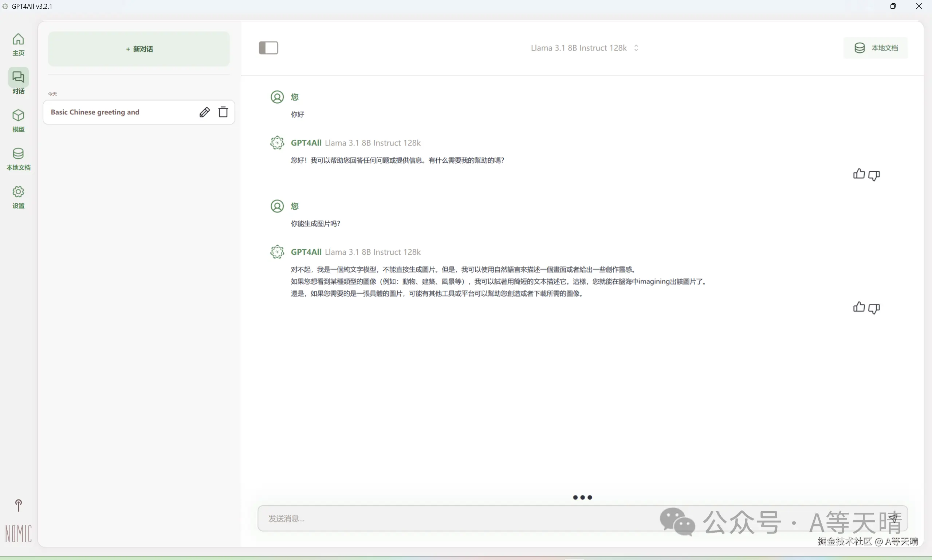Thumbs down the image generation reply

874,309
